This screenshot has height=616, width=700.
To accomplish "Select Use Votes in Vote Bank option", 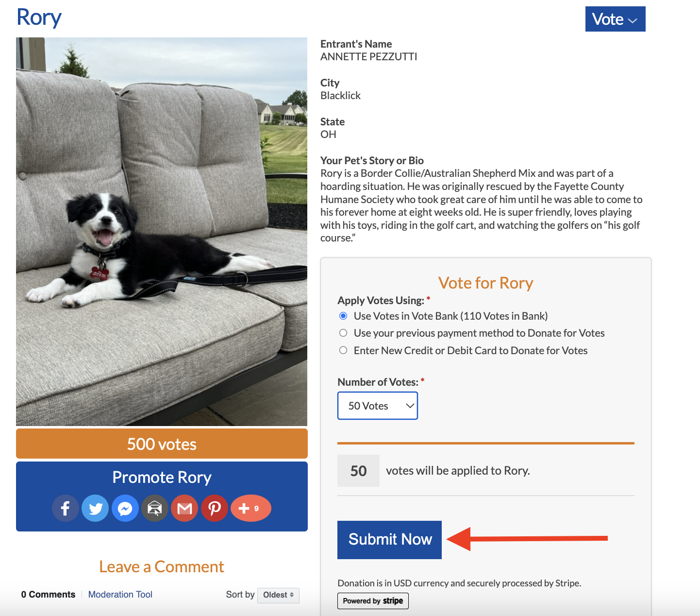I will 343,316.
